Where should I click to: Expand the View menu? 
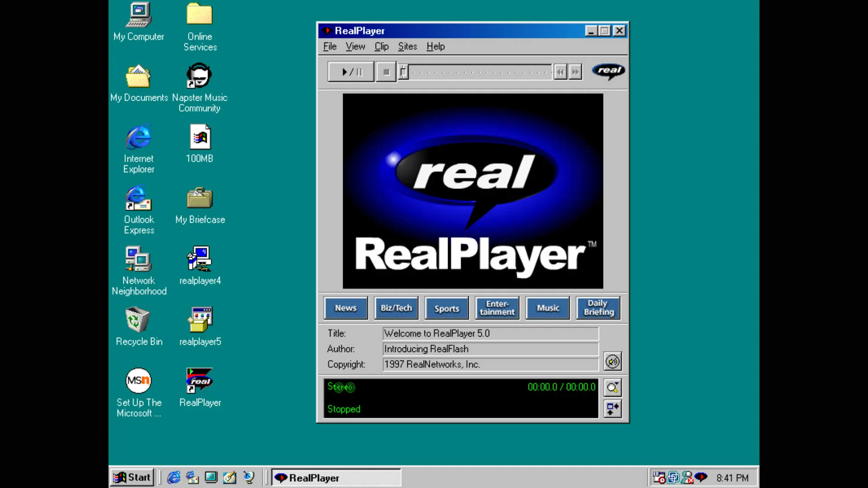(x=355, y=47)
